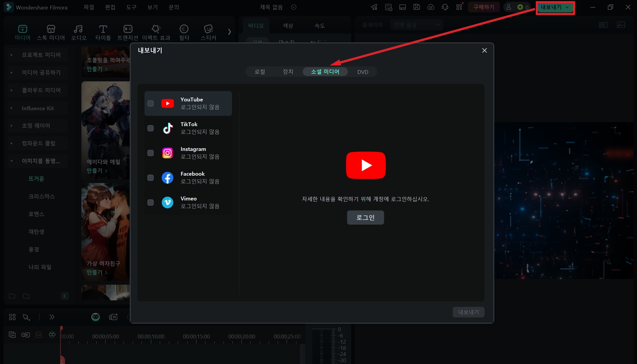Click the 로그인 button

(x=365, y=218)
